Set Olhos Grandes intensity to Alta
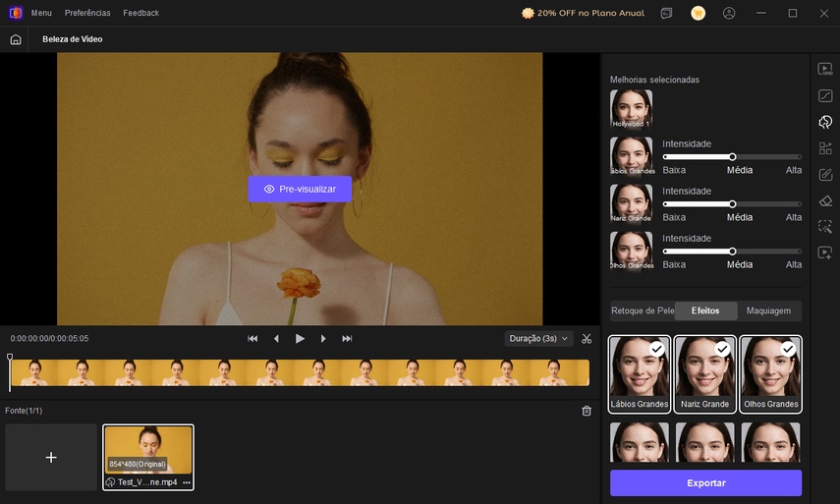The height and width of the screenshot is (504, 840). click(x=794, y=264)
